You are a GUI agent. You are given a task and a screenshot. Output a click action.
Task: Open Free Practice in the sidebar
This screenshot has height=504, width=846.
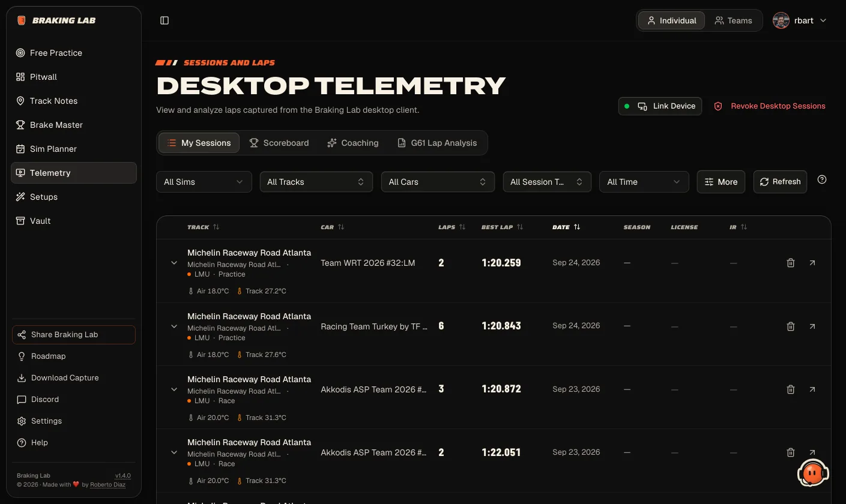point(74,53)
